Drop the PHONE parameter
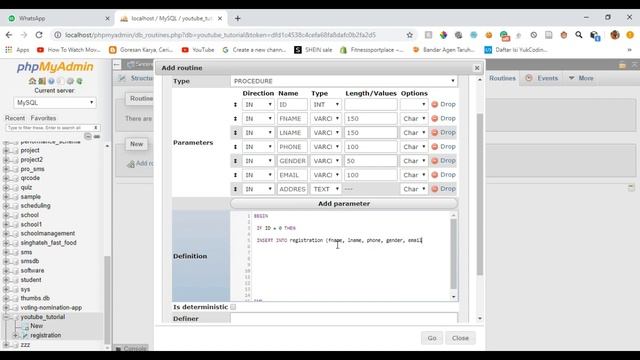Screen dimensions: 640x360 pyautogui.click(x=443, y=147)
